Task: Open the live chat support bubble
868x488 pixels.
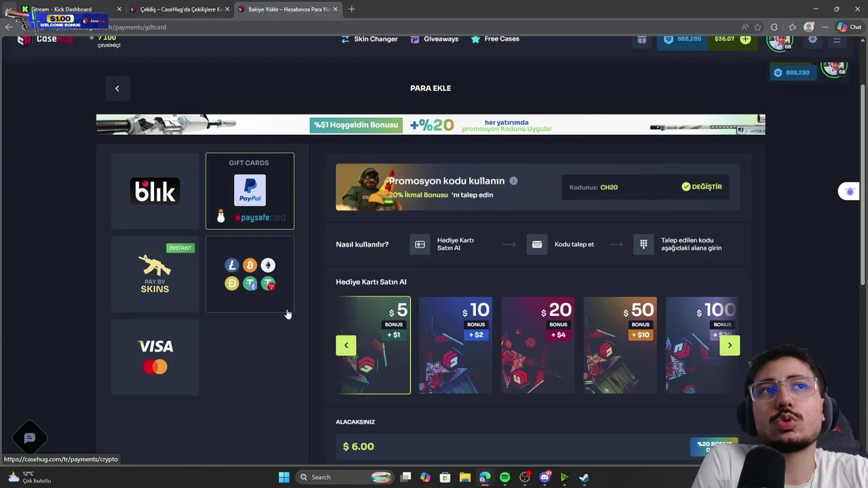Action: 29,438
